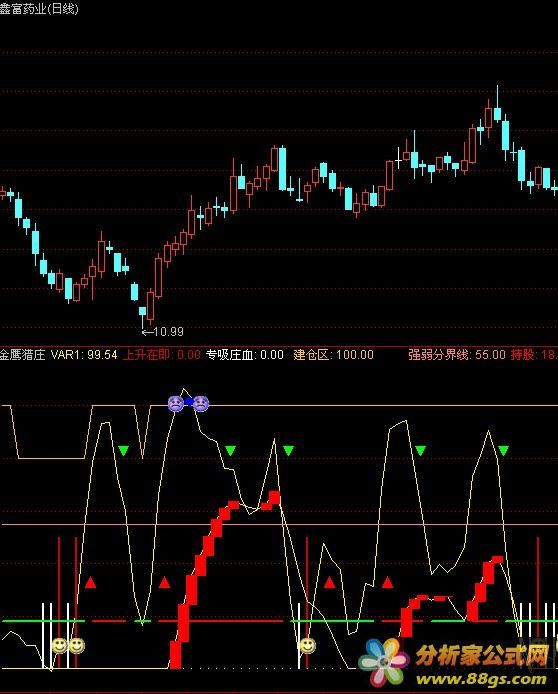Click the leftmost green down-triangle signal
The width and height of the screenshot is (558, 694).
[123, 451]
